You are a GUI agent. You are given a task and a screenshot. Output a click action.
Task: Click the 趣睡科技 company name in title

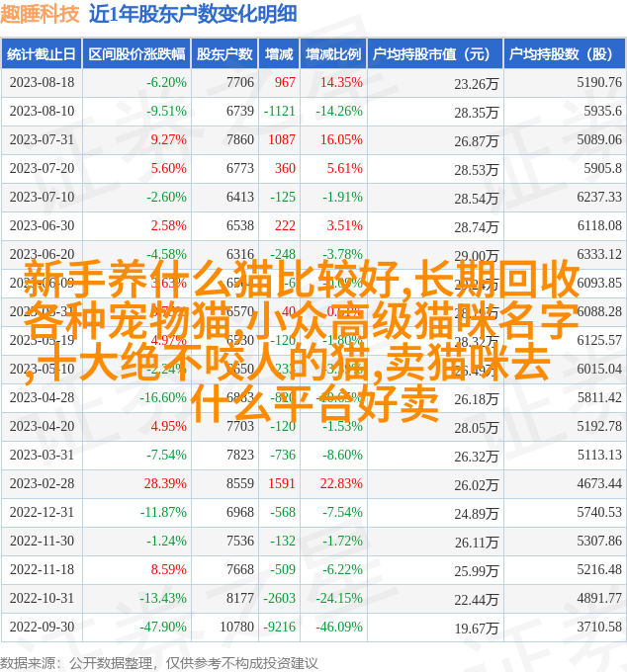click(x=40, y=14)
